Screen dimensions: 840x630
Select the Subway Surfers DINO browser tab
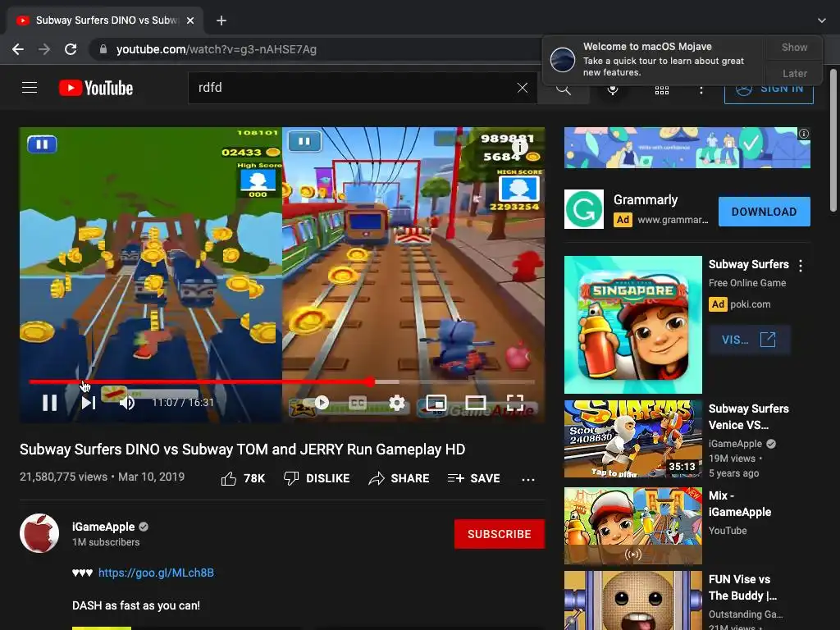click(105, 21)
